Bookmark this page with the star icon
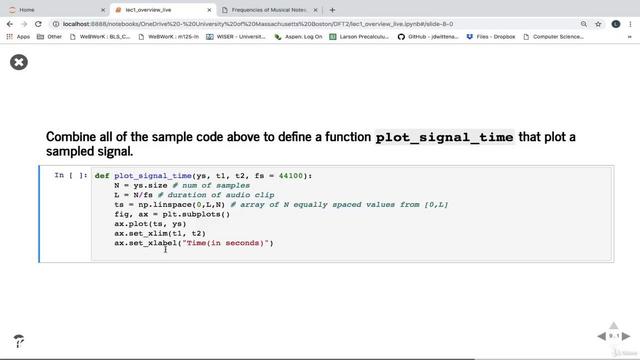 (x=598, y=24)
